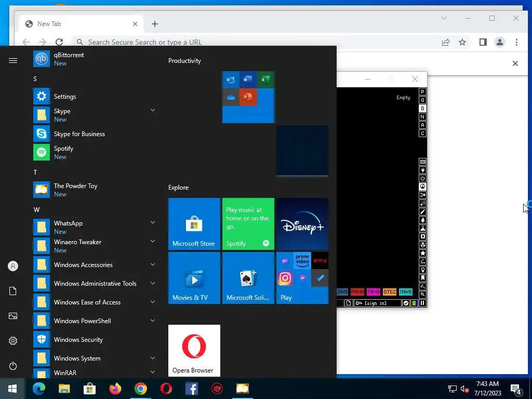The image size is (532, 399).
Task: Open Force elements arrows icon in Powder Toy
Action: [422, 195]
